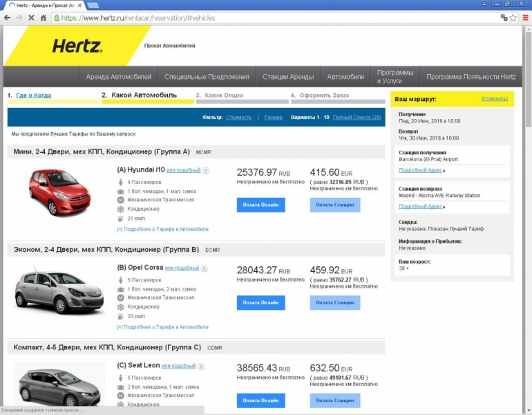The height and width of the screenshot is (415, 532).
Task: Click the Hertz browser tab
Action: [46, 6]
